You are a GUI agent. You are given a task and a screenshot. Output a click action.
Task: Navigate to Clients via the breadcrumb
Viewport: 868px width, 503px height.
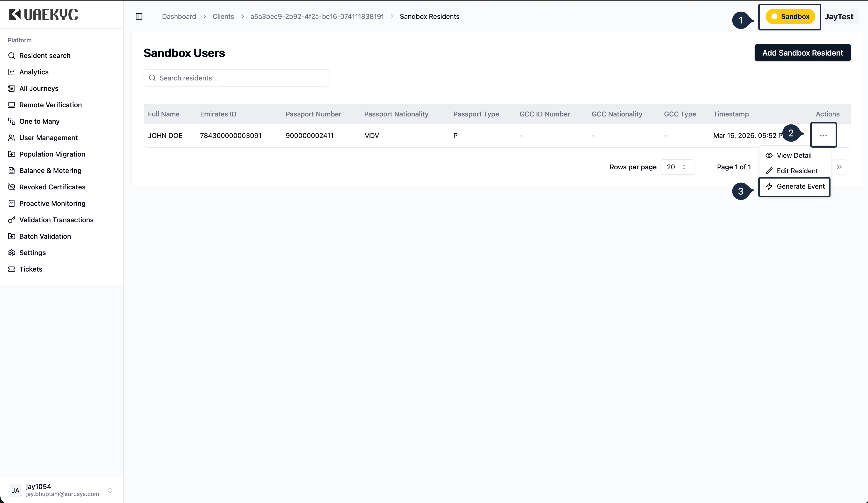[223, 16]
